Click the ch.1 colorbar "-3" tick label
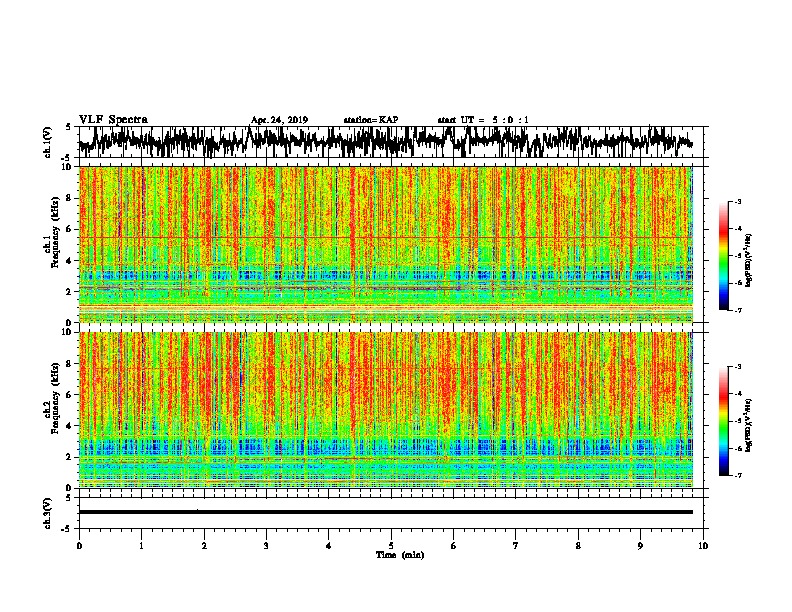Image resolution: width=792 pixels, height=612 pixels. (x=738, y=201)
